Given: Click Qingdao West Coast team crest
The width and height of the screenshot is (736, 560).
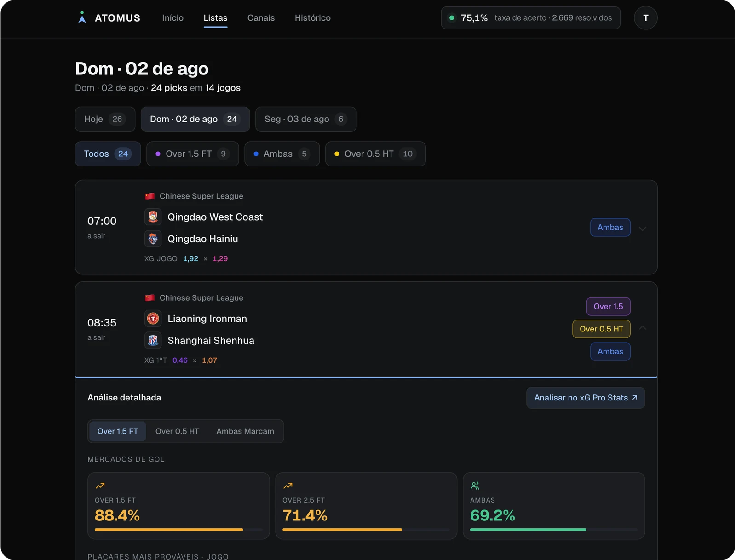Looking at the screenshot, I should click(153, 217).
